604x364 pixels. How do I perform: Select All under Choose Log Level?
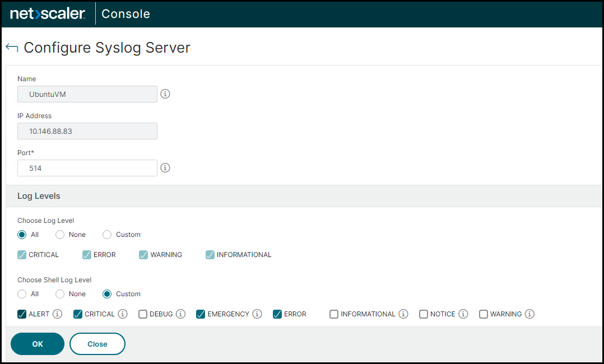click(x=22, y=235)
